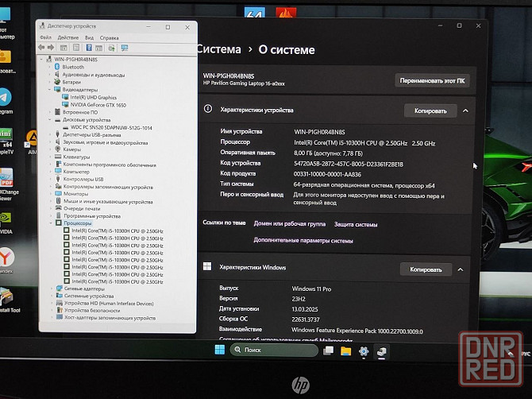Click Device Manager icon on the taskbar
This screenshot has height=399, width=532.
(x=382, y=351)
